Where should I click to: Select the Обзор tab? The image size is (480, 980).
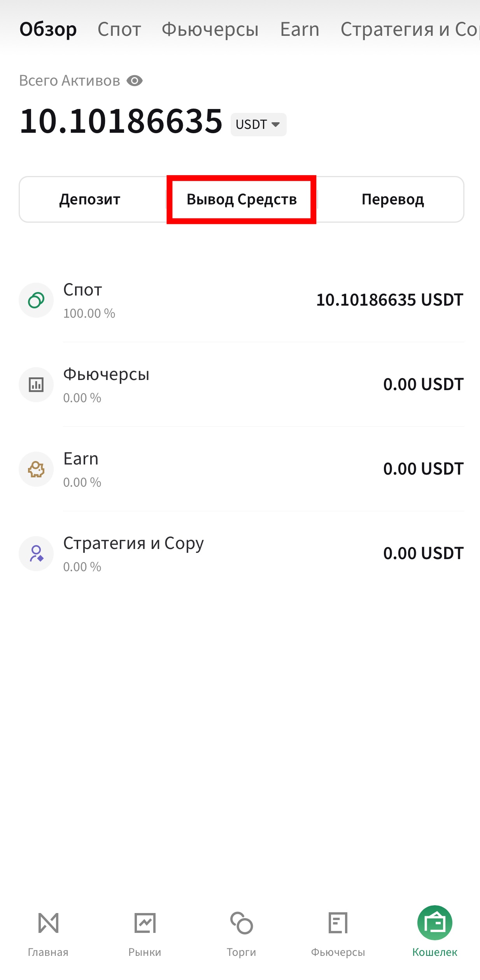pyautogui.click(x=48, y=29)
